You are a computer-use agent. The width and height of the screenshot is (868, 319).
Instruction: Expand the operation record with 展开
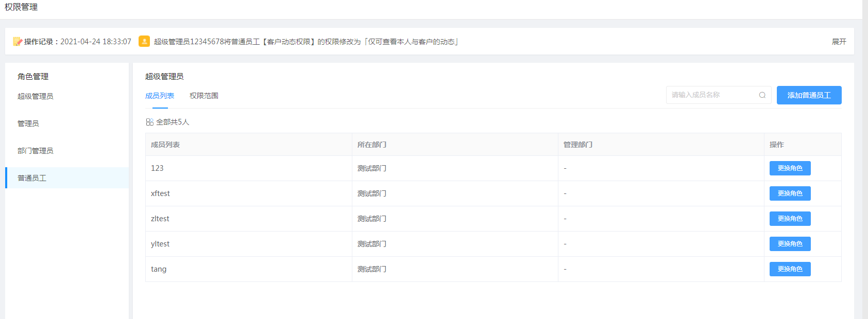point(839,42)
